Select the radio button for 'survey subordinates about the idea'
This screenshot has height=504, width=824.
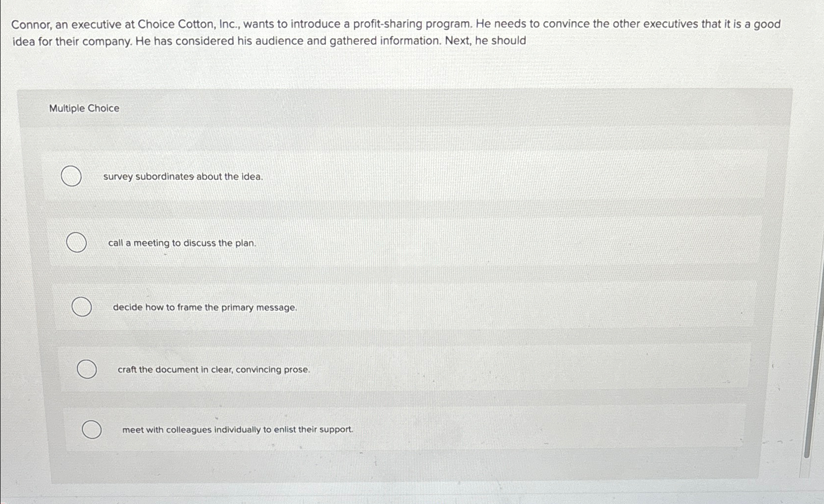(x=71, y=176)
